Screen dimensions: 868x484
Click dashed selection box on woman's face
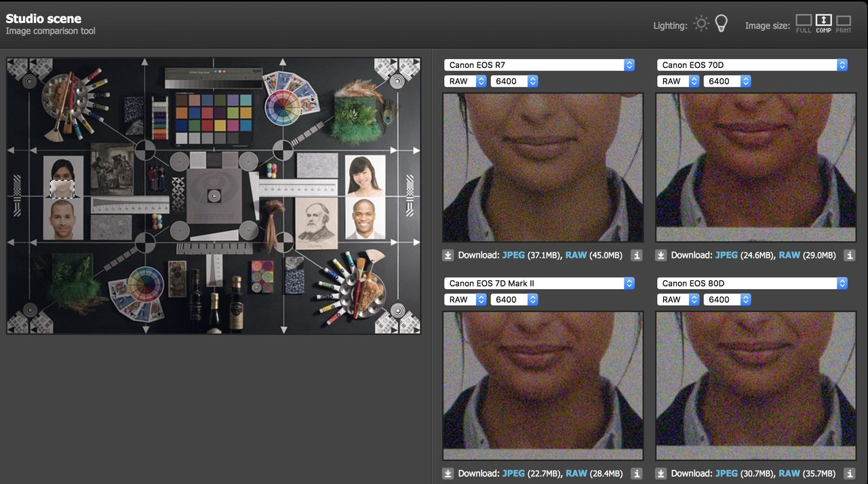click(x=62, y=189)
